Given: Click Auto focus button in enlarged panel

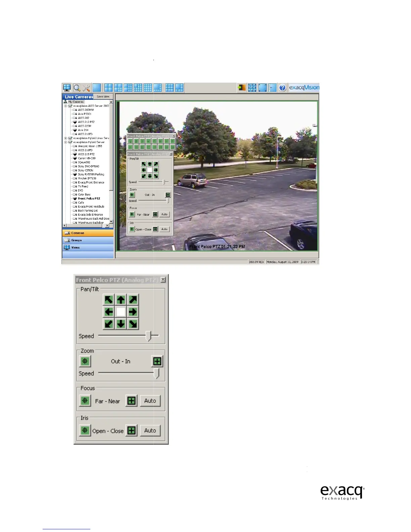Looking at the screenshot, I should pos(150,401).
